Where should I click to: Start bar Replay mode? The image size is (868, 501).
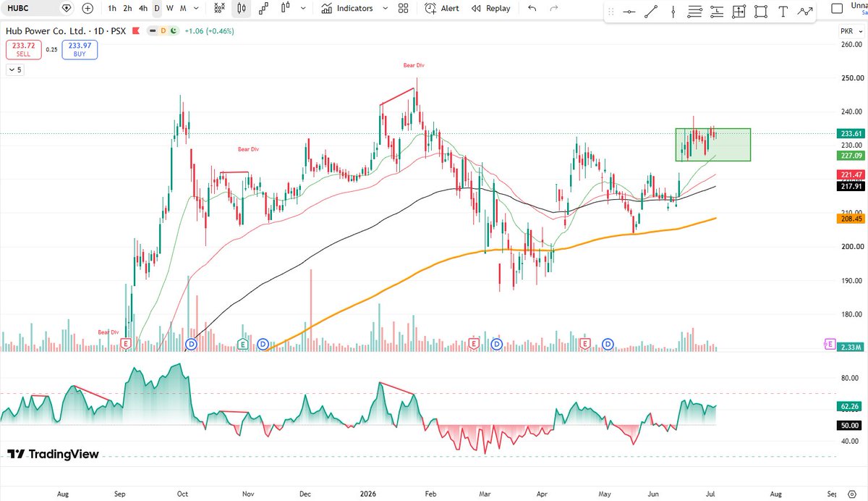coord(490,8)
